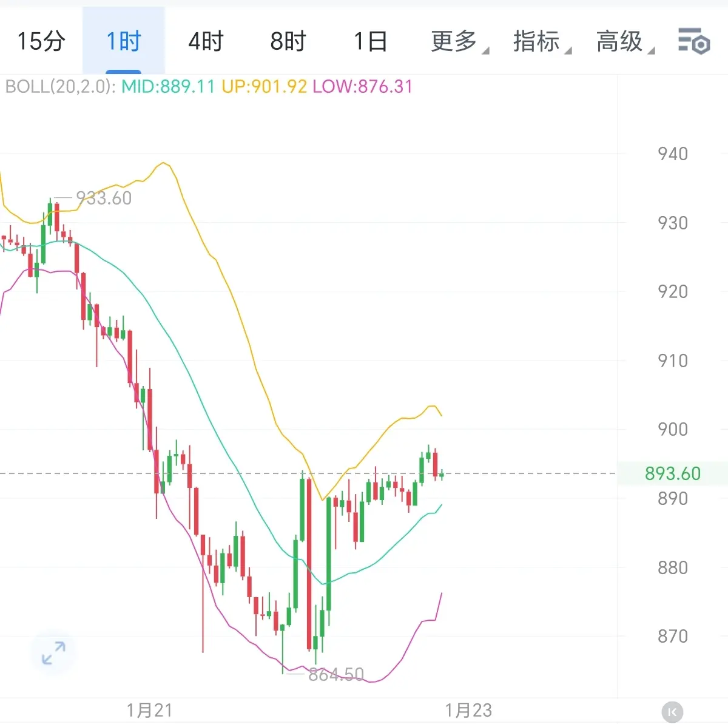728x724 pixels.
Task: Click the MID:889.11 value
Action: point(168,87)
